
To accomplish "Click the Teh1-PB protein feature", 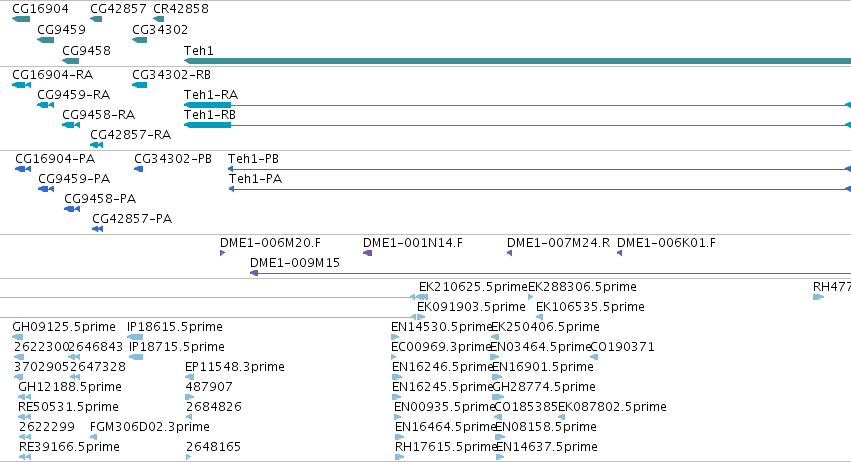I will 539,169.
